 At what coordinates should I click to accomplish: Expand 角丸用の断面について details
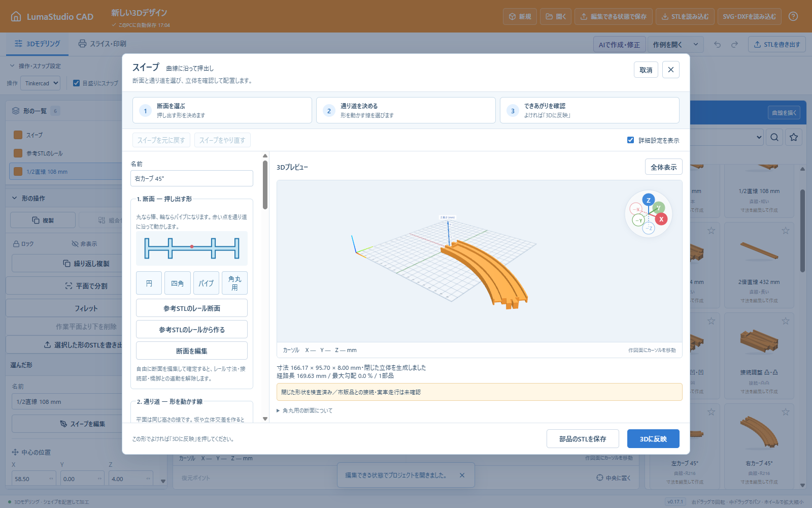tap(304, 410)
